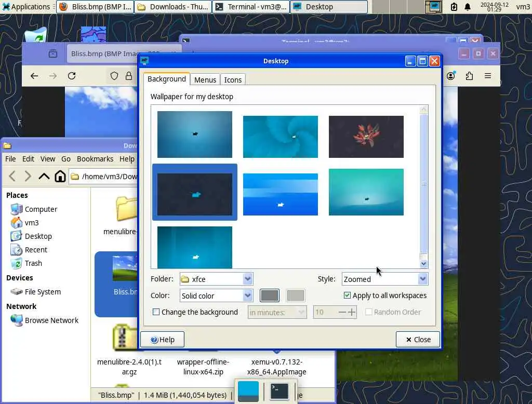
Task: Select the Background tab
Action: coord(167,79)
